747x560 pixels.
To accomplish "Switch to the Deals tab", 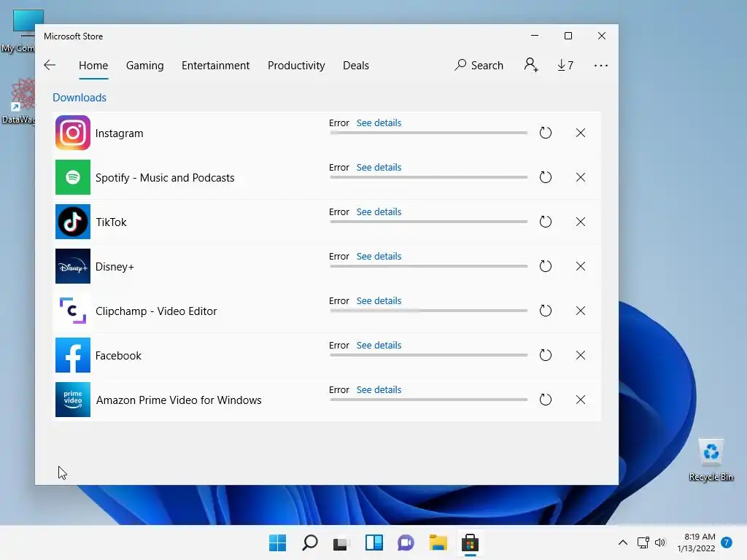I will tap(356, 65).
